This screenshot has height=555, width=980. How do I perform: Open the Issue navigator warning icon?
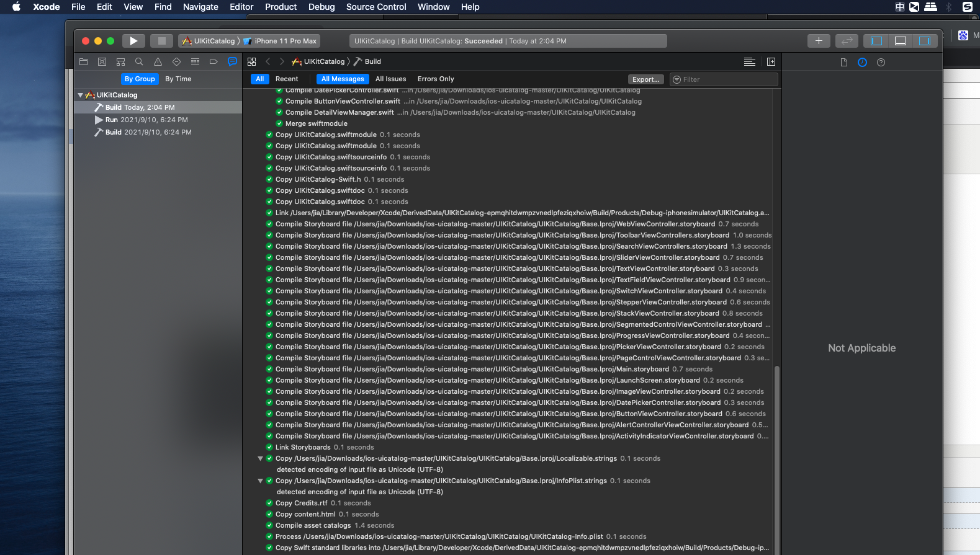158,62
